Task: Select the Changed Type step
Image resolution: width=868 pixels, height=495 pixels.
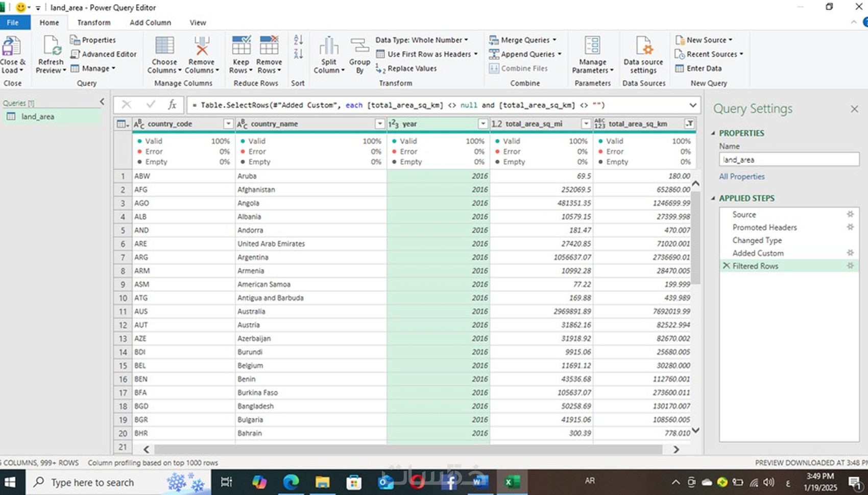Action: [757, 240]
